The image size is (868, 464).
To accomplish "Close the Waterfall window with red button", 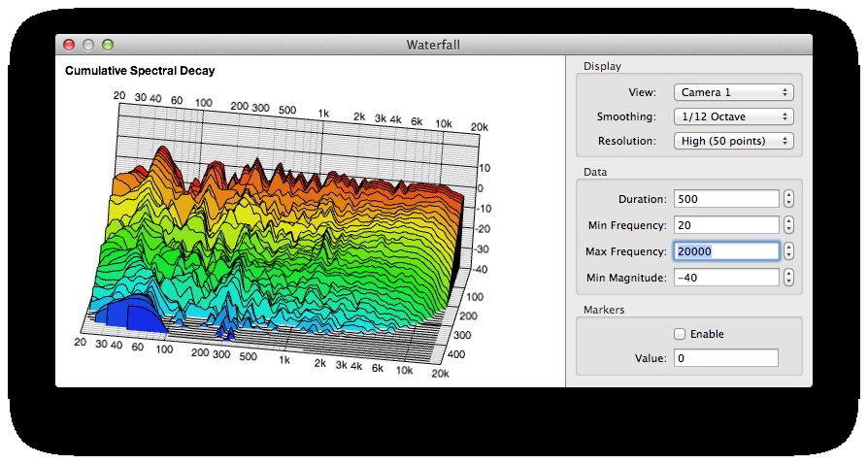I will [69, 45].
